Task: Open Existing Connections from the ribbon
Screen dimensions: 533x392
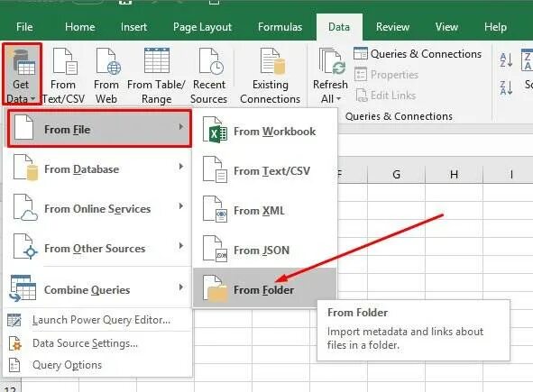Action: coord(271,76)
